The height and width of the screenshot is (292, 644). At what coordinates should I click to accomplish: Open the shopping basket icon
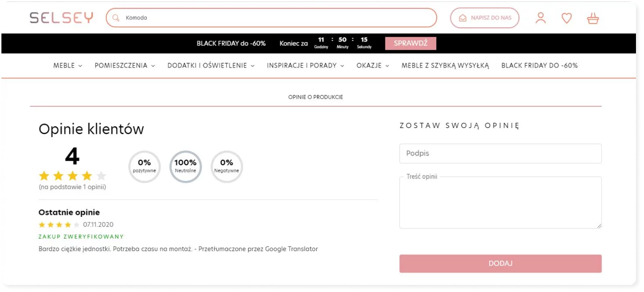click(593, 18)
